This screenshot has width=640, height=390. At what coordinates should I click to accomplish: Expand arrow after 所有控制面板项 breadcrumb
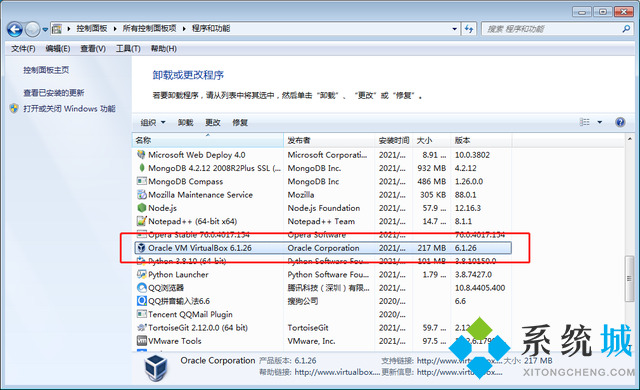pos(184,29)
